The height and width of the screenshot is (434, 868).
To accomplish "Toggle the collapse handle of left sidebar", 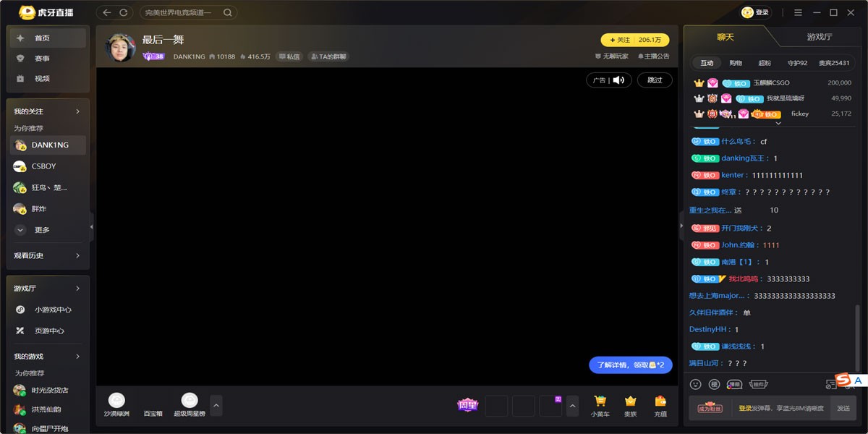I will point(91,226).
